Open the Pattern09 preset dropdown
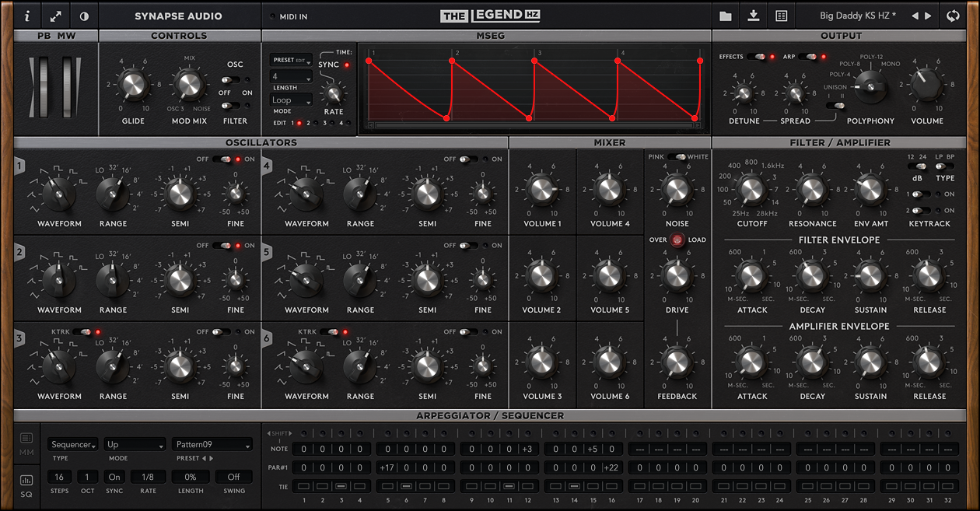This screenshot has width=980, height=511. pyautogui.click(x=212, y=445)
